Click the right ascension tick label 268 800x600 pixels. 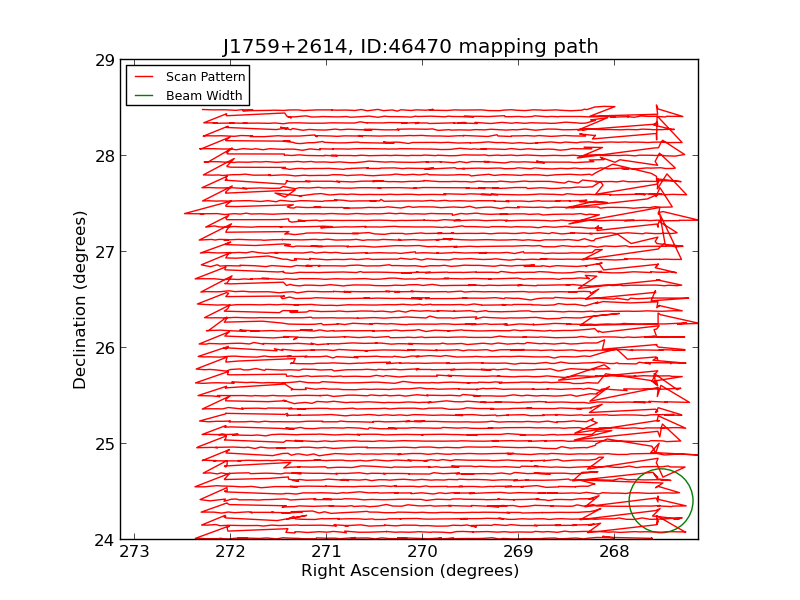click(614, 552)
